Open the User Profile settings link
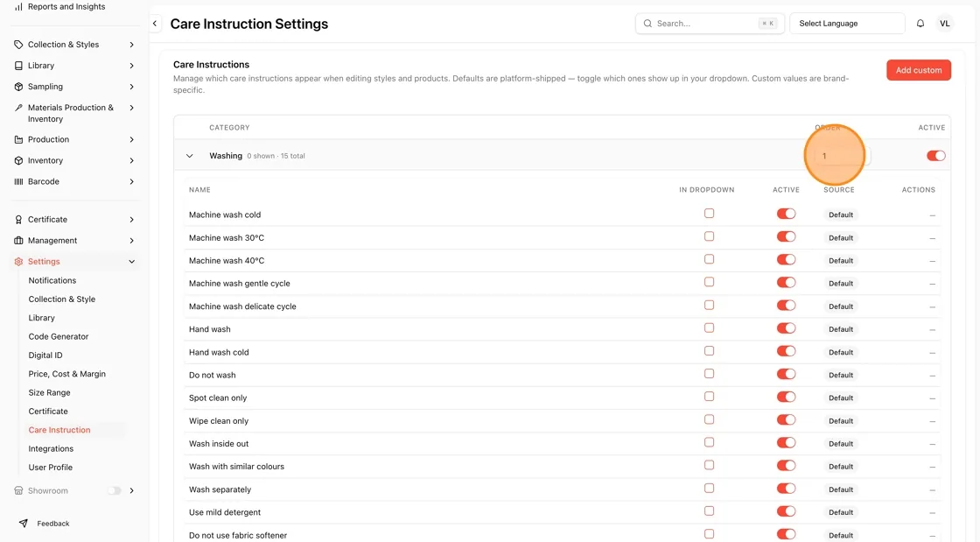 (x=51, y=468)
